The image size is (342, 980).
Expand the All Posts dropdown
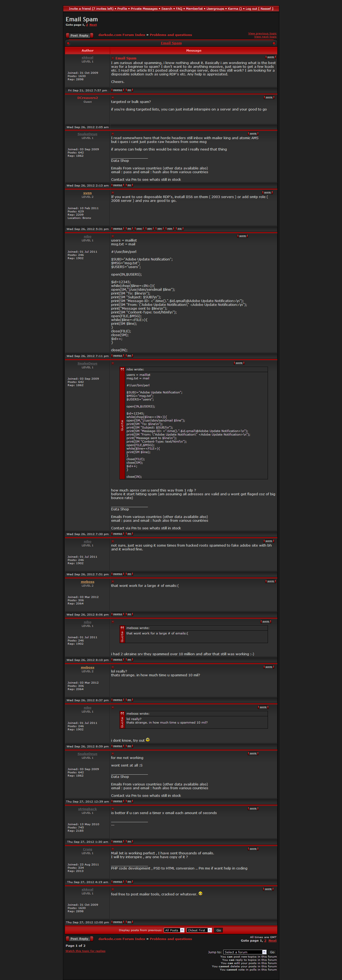click(x=174, y=930)
